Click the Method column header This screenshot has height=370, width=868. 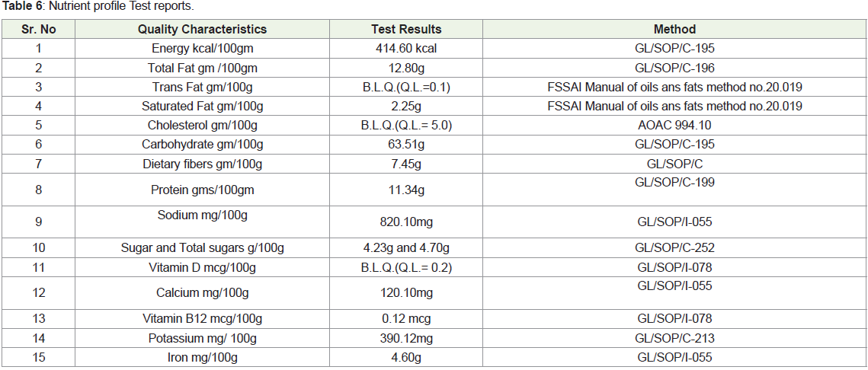[x=674, y=30]
